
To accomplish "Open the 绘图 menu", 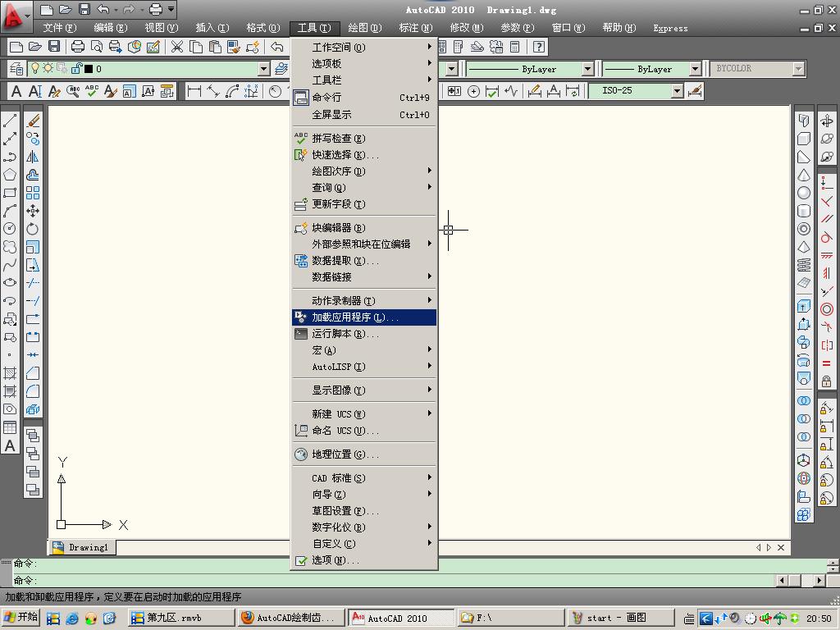I will [365, 28].
